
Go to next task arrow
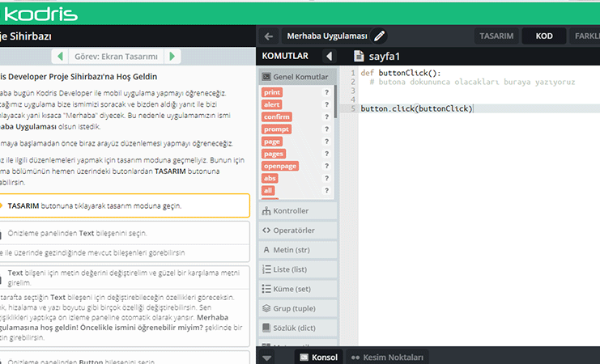pyautogui.click(x=172, y=56)
